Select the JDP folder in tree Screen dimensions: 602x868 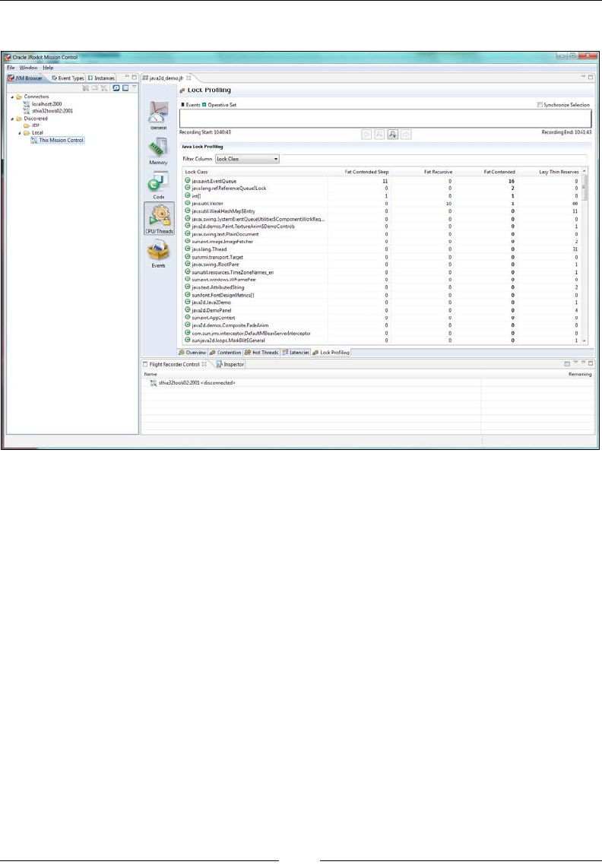coord(32,125)
